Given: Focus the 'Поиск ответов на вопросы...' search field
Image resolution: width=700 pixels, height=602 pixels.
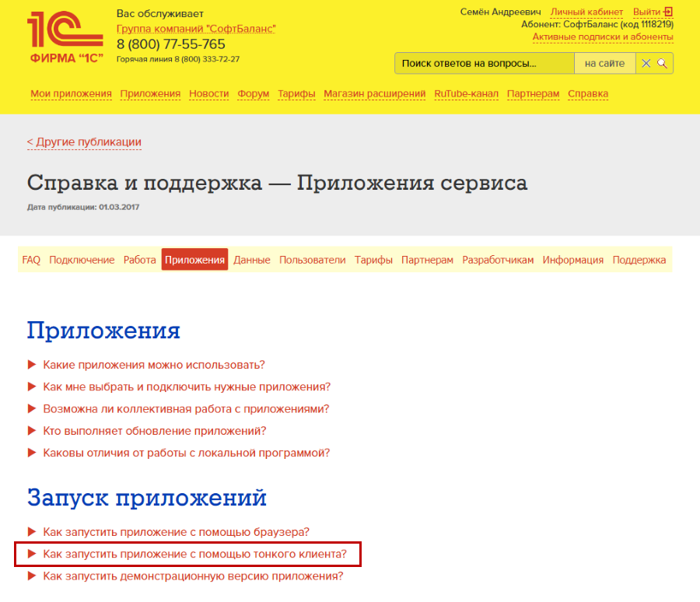Looking at the screenshot, I should [x=485, y=64].
